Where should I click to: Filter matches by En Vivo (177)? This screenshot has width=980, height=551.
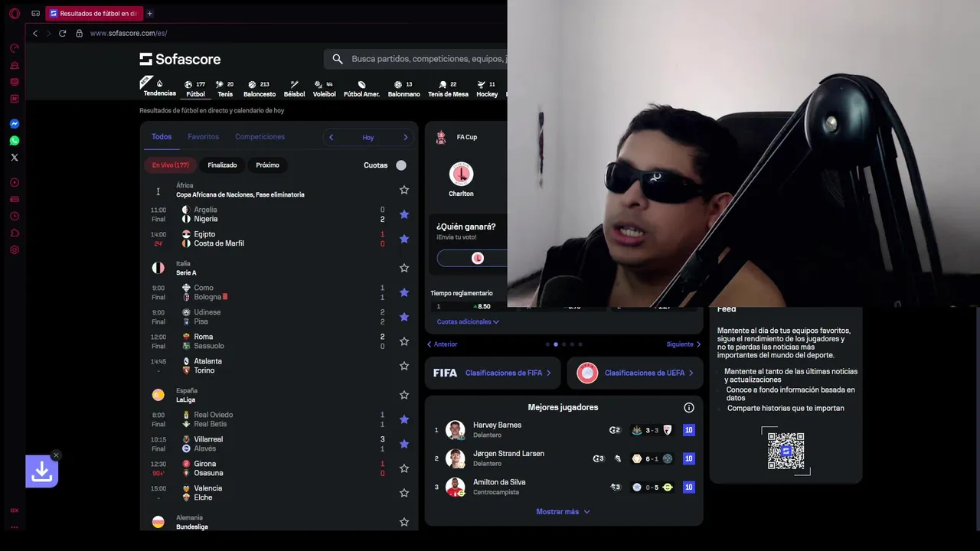click(x=171, y=165)
